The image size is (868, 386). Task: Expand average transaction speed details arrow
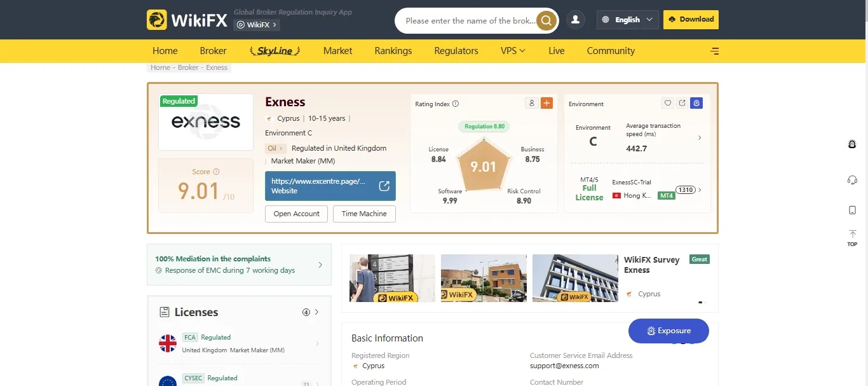coord(700,137)
